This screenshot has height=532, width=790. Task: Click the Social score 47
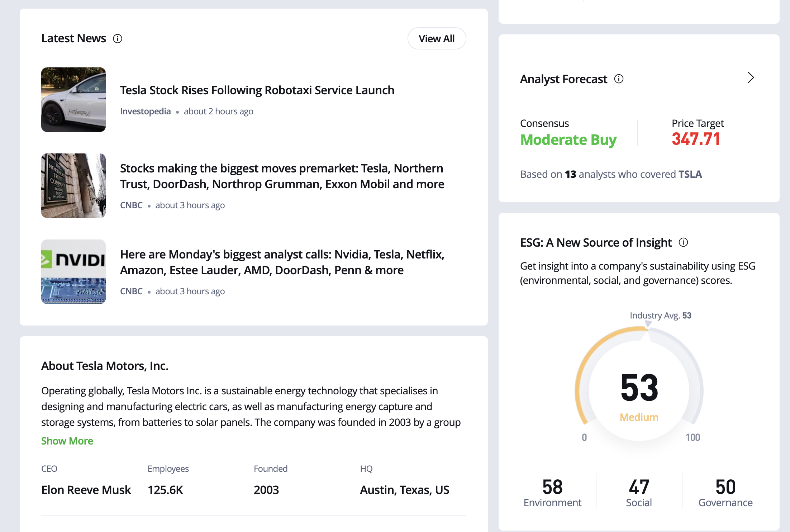pos(639,487)
